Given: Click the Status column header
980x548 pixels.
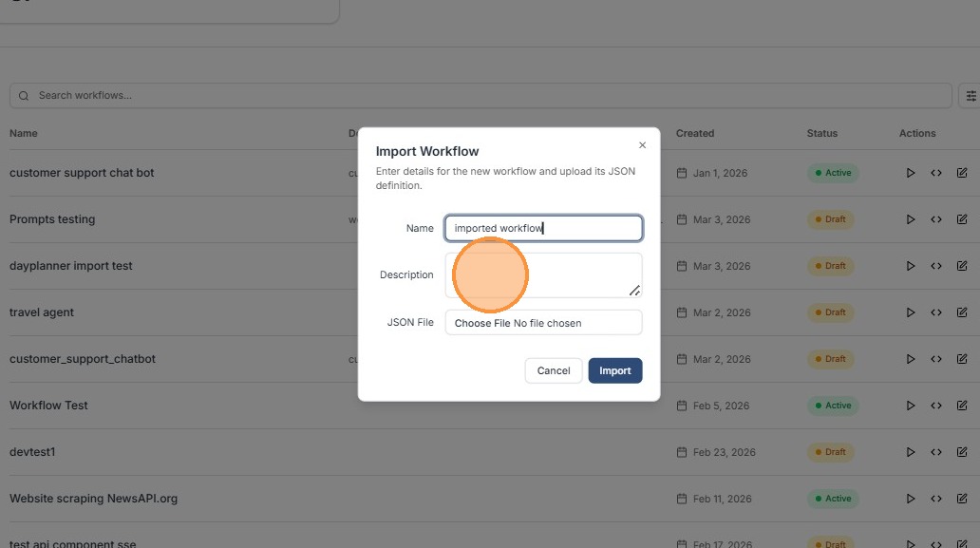Looking at the screenshot, I should [822, 133].
